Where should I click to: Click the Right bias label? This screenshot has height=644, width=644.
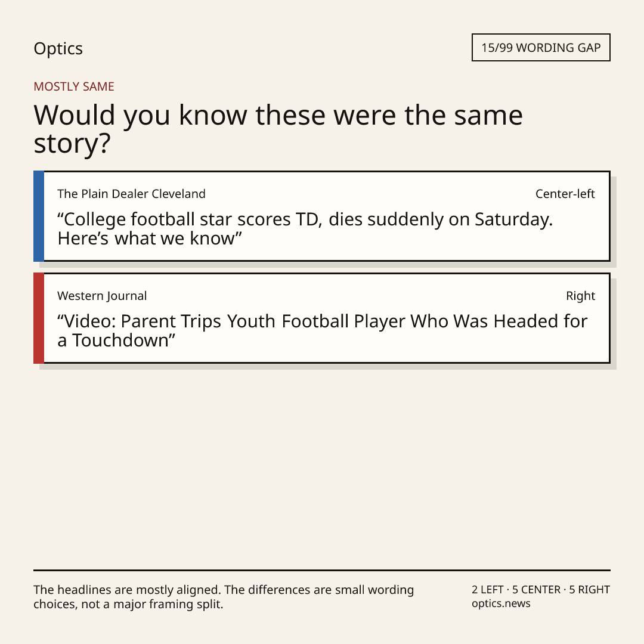(580, 296)
